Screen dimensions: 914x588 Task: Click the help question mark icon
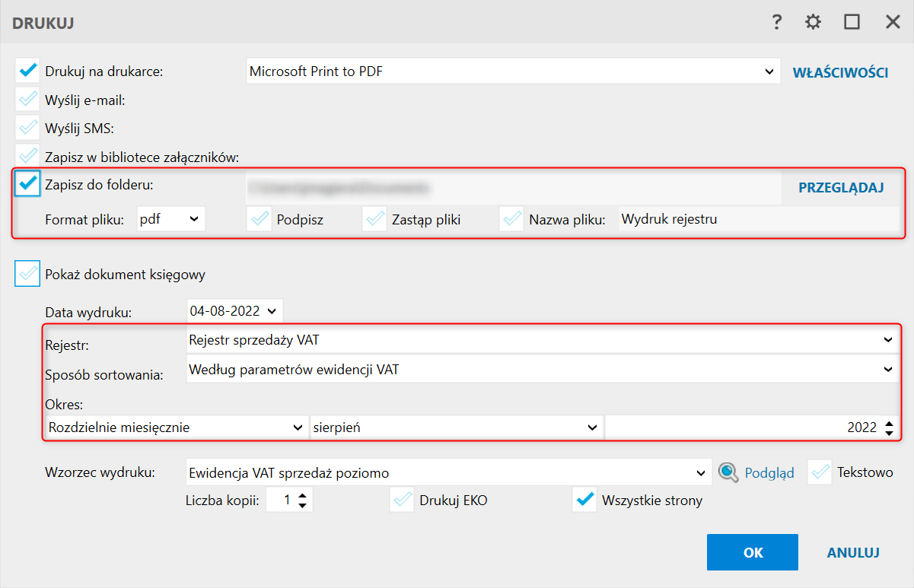pos(776,22)
